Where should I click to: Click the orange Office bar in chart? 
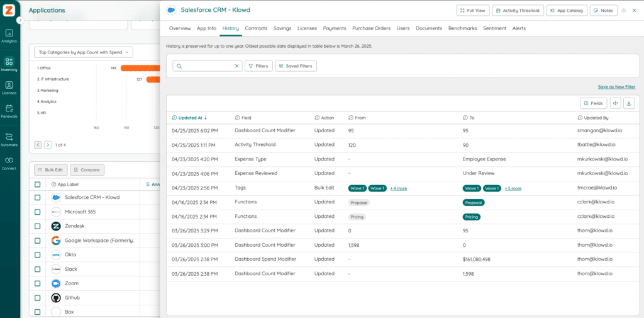pos(140,68)
